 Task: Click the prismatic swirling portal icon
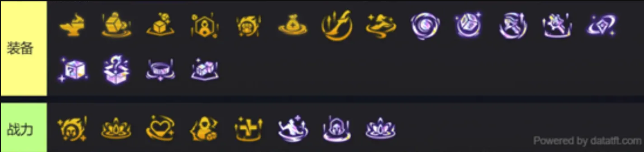[x=425, y=26]
